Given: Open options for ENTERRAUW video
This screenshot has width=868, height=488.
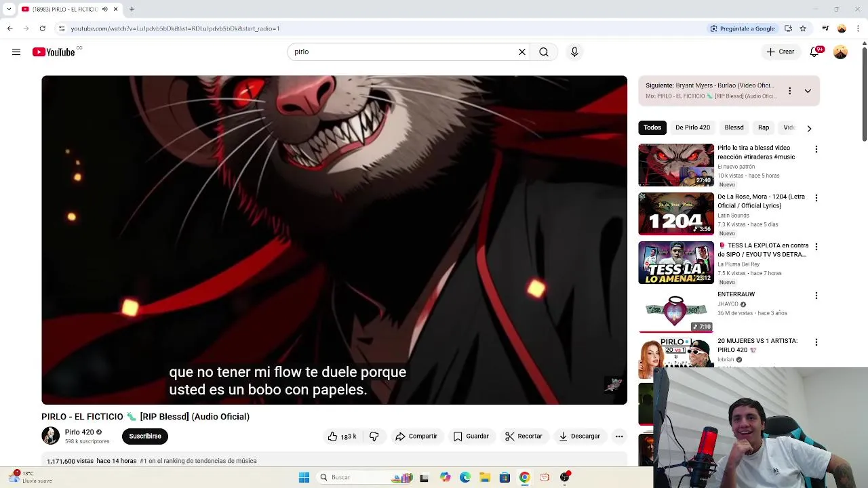Looking at the screenshot, I should click(x=816, y=296).
